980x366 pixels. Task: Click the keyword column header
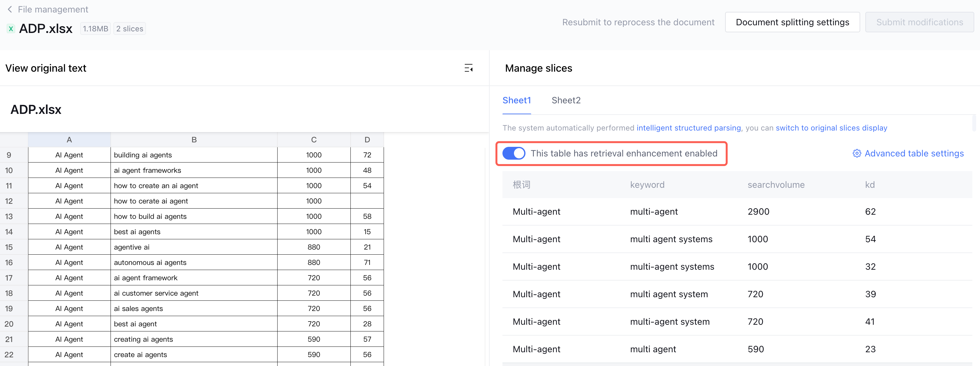(647, 185)
